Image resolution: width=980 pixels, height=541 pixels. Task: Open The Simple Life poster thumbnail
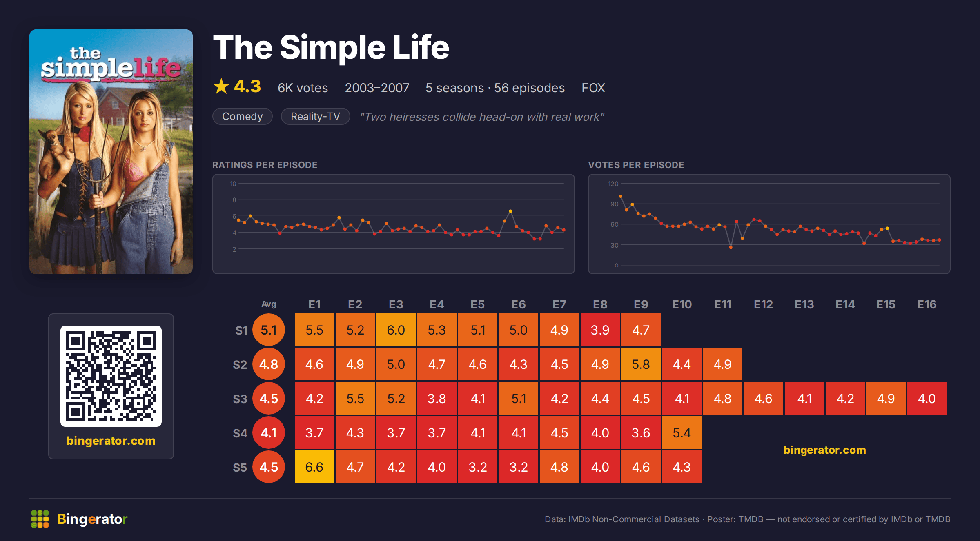[111, 152]
